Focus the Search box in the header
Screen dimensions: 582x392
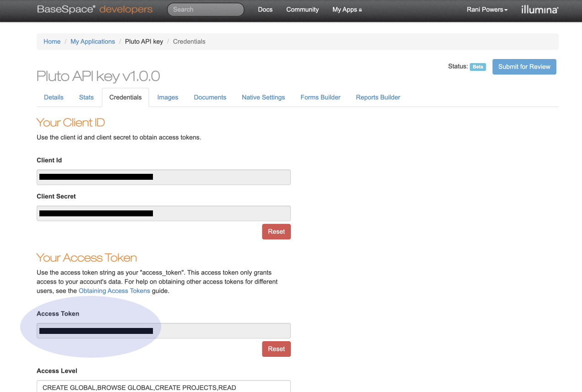pyautogui.click(x=206, y=10)
